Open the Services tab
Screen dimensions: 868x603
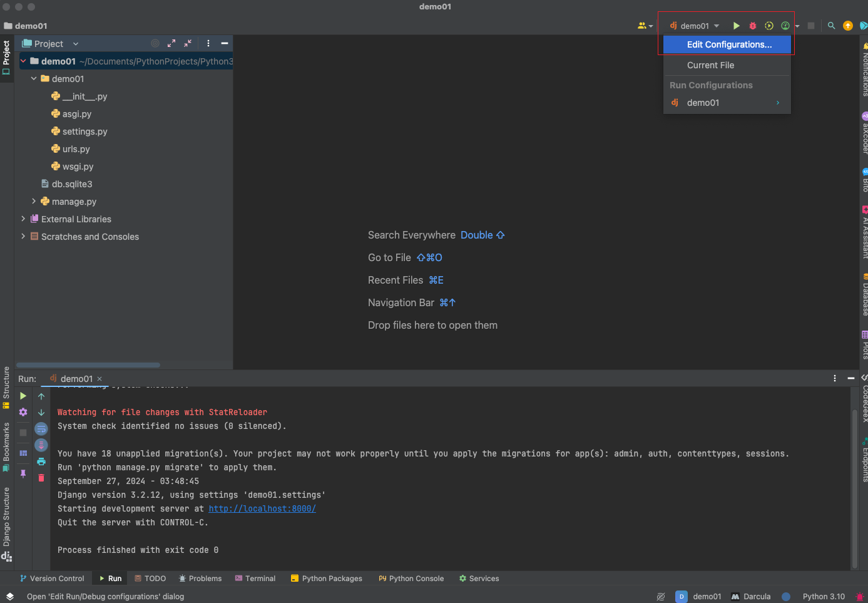(x=479, y=579)
